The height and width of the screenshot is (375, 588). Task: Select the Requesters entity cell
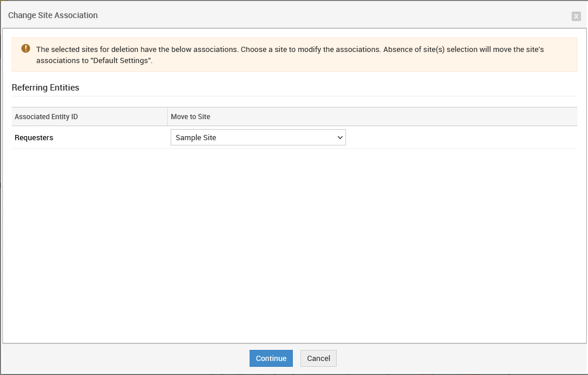pos(34,138)
